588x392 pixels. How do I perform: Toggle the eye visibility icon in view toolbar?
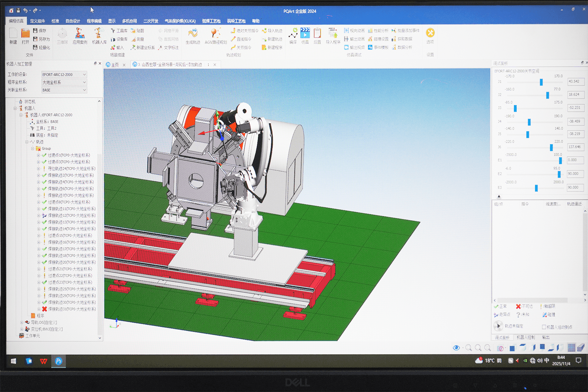456,348
